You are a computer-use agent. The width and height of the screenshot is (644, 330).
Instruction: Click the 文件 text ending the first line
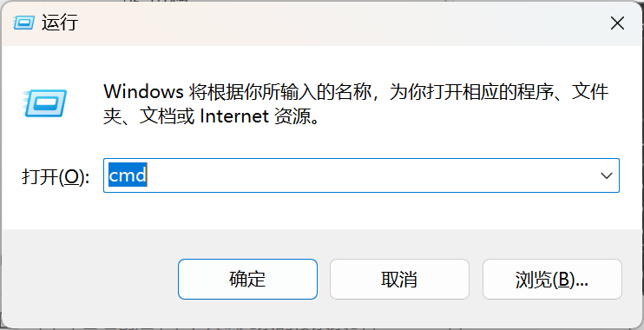tap(590, 91)
